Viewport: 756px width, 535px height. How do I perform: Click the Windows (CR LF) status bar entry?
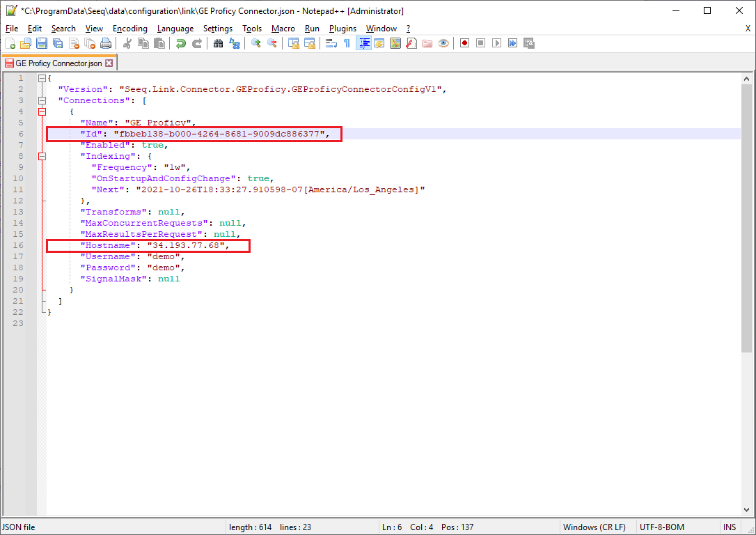(x=594, y=527)
